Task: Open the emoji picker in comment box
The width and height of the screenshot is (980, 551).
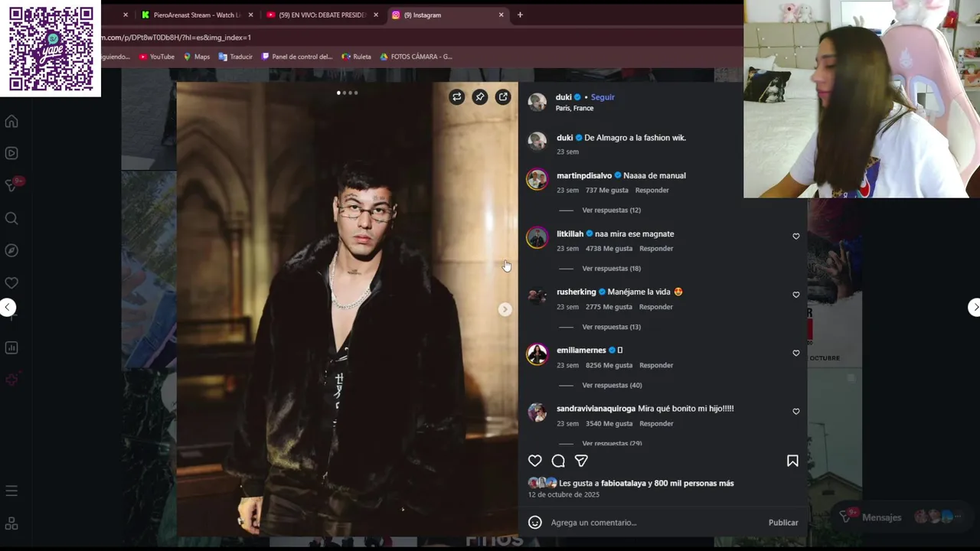Action: tap(535, 523)
